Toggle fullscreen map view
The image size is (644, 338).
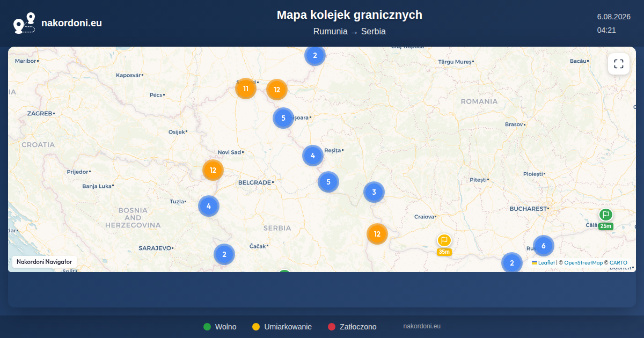(619, 64)
